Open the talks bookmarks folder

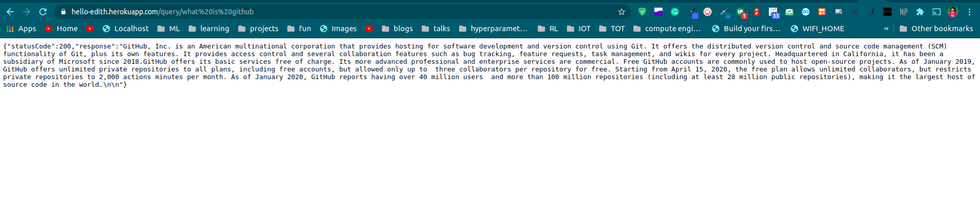[436, 29]
